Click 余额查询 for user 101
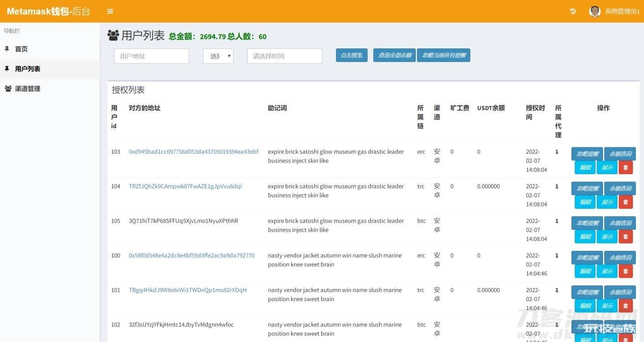Viewport: 644px width, 342px height. [620, 292]
